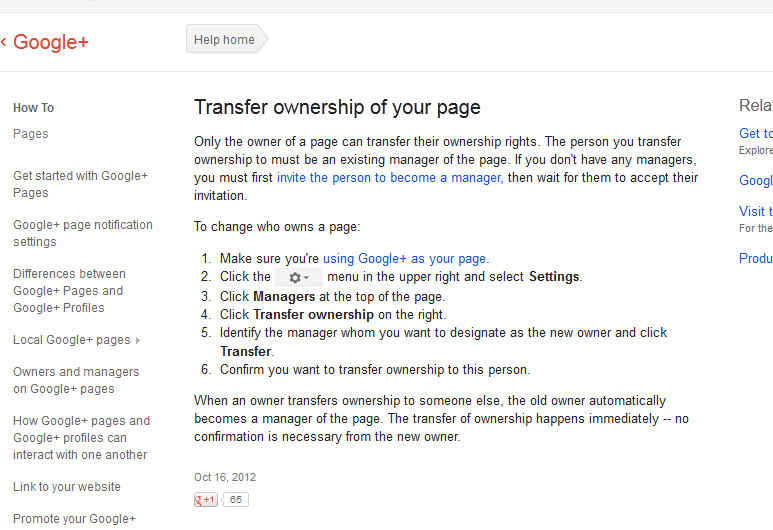Click the bold Transfer ownership text in step 4

point(314,315)
